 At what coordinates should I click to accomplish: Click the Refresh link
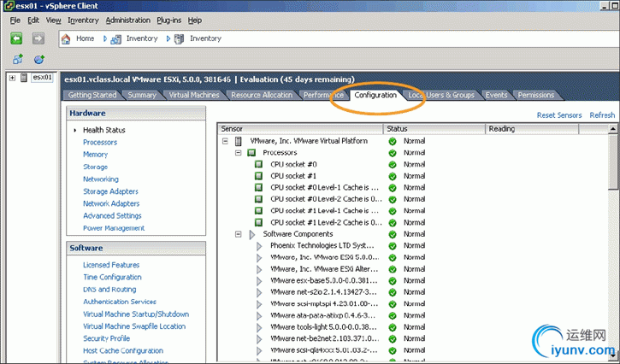602,115
